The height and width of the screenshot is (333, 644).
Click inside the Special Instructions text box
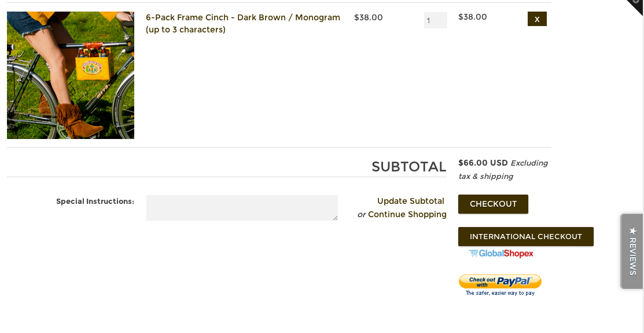coord(242,208)
